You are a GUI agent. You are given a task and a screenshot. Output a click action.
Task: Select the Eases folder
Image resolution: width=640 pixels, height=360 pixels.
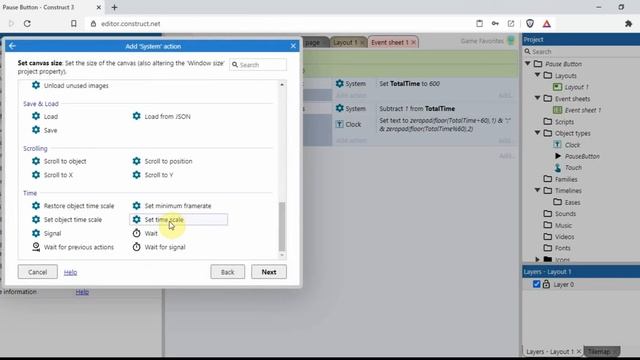coord(567,202)
